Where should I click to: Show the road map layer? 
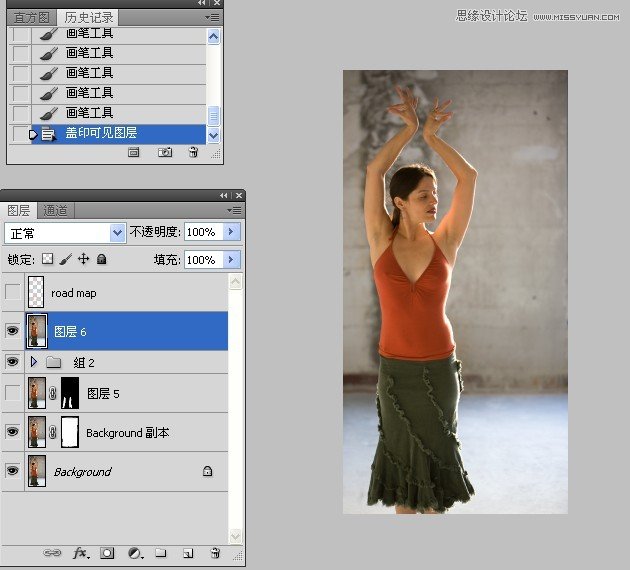(x=12, y=292)
